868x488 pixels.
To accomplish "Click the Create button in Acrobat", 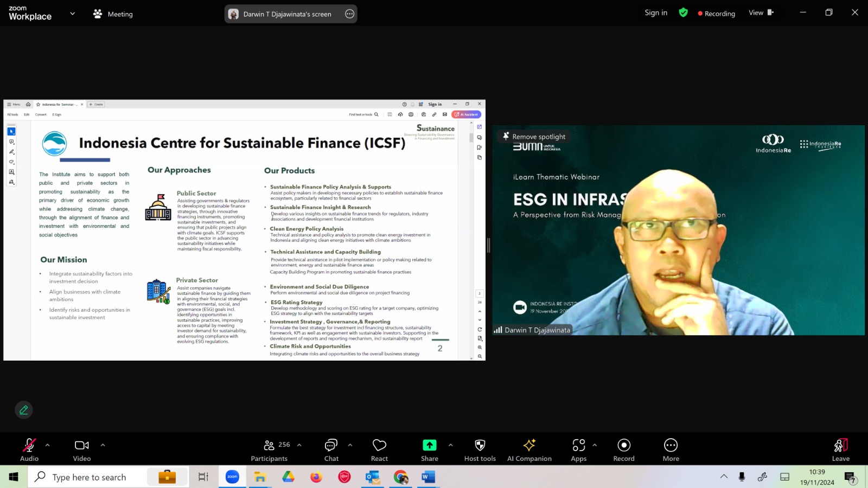I will coord(96,104).
